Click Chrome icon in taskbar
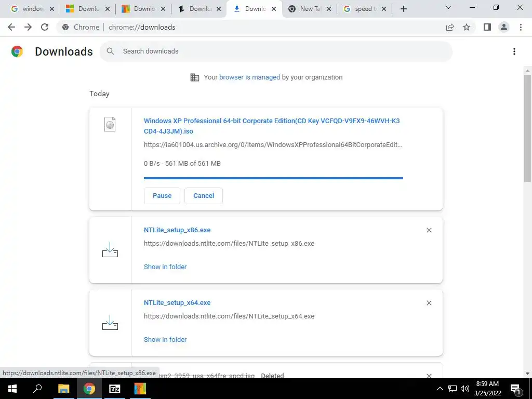532x399 pixels. click(89, 389)
